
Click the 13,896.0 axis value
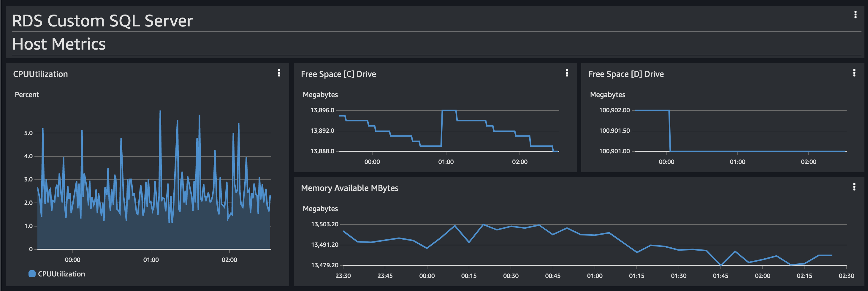point(322,110)
